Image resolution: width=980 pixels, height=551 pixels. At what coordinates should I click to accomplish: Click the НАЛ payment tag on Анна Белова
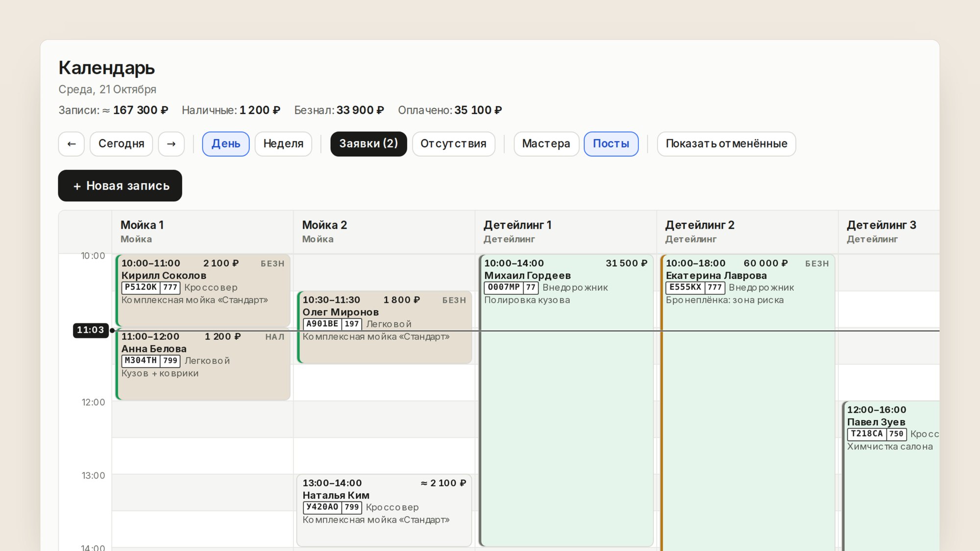point(275,337)
